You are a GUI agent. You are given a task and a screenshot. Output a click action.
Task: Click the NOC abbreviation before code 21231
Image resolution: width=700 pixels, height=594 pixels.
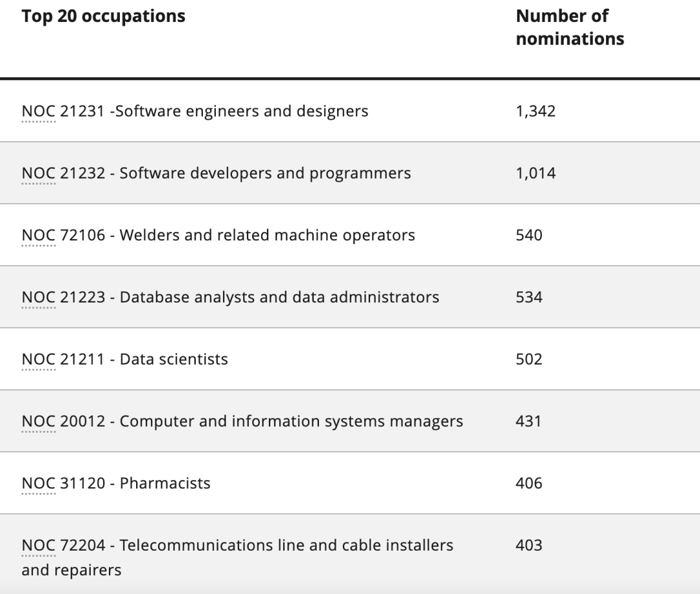click(x=38, y=111)
